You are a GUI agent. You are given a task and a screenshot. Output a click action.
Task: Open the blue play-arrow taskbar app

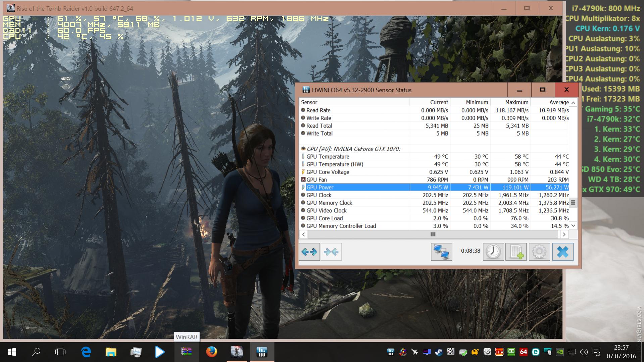click(160, 352)
